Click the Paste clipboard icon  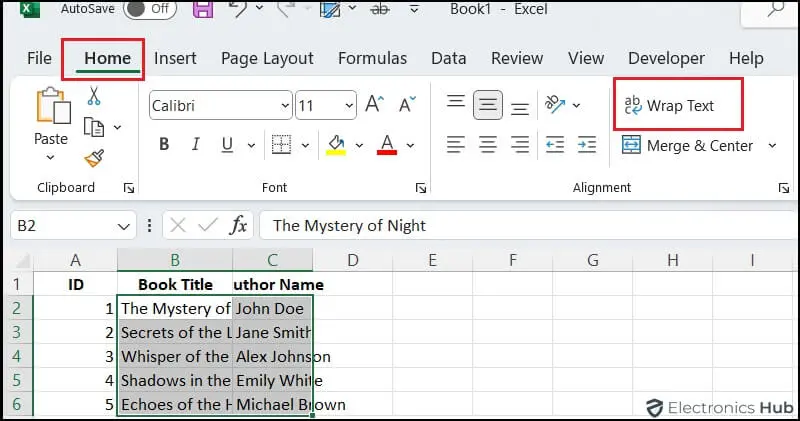coord(50,108)
